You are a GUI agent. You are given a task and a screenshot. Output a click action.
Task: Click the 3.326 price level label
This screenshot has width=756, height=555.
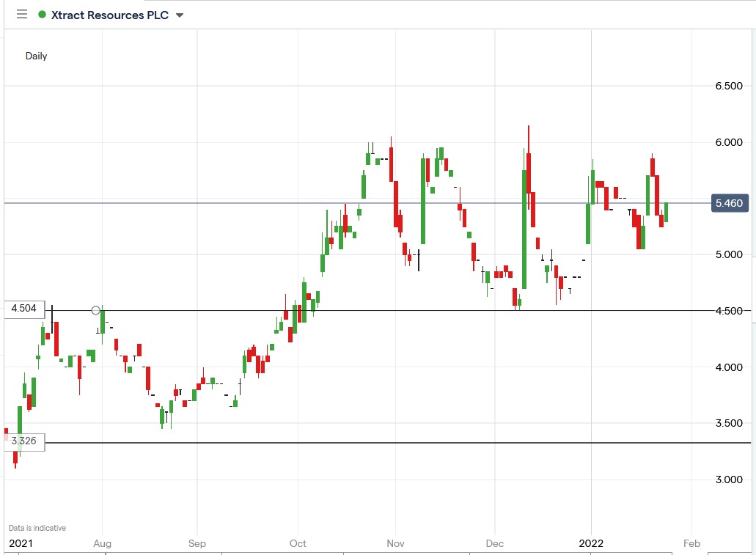(24, 441)
